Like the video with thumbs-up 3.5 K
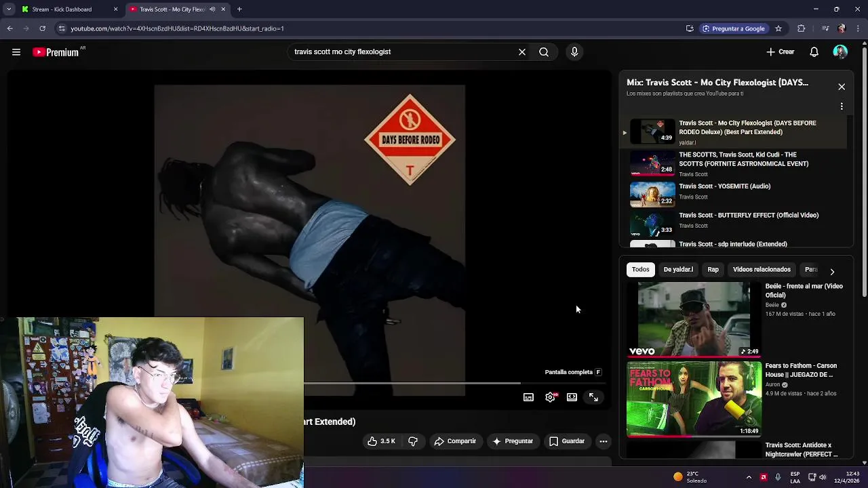The width and height of the screenshot is (868, 488). 382,441
